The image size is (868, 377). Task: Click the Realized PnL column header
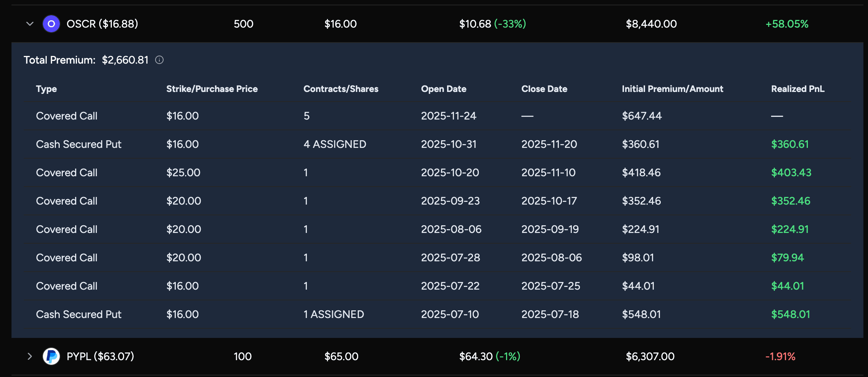798,89
